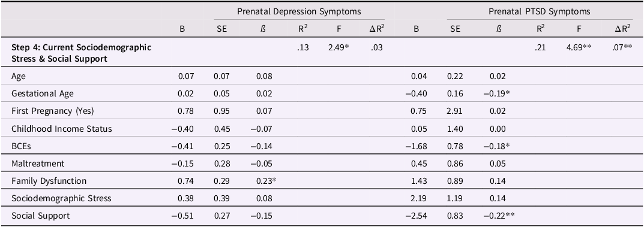The image size is (644, 227).
Task: Click the Gestational Age row label
Action: 43,93
